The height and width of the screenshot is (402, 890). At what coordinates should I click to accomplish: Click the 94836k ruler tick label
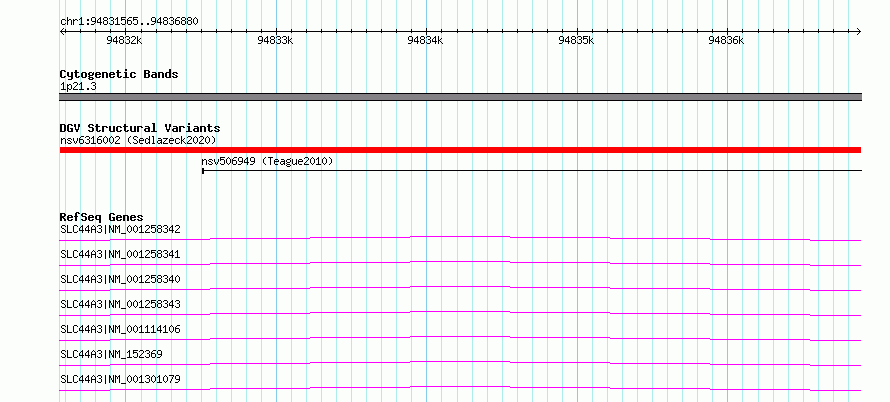pos(727,40)
